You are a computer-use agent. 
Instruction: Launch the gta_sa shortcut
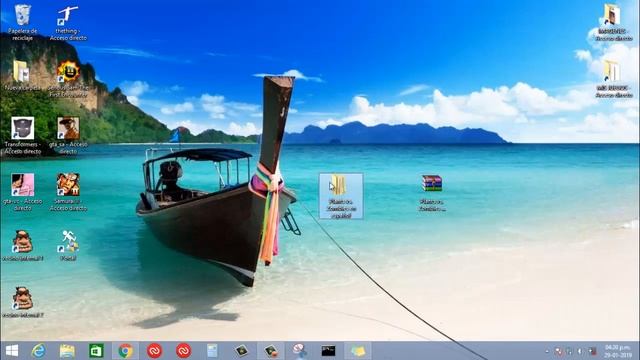point(68,136)
